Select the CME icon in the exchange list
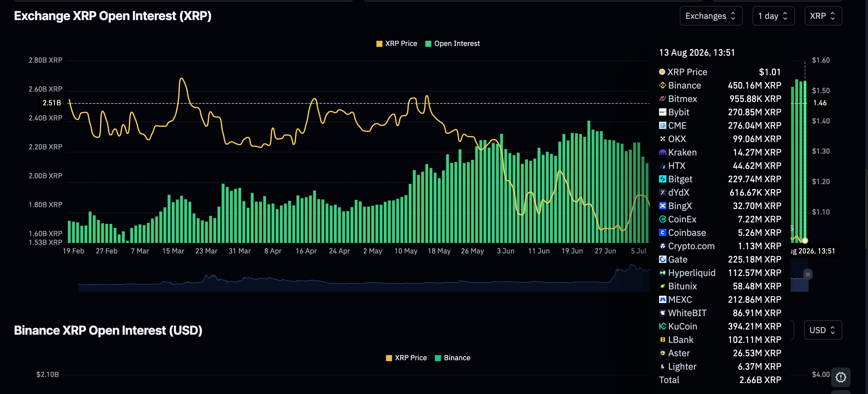This screenshot has width=868, height=394. (x=662, y=126)
